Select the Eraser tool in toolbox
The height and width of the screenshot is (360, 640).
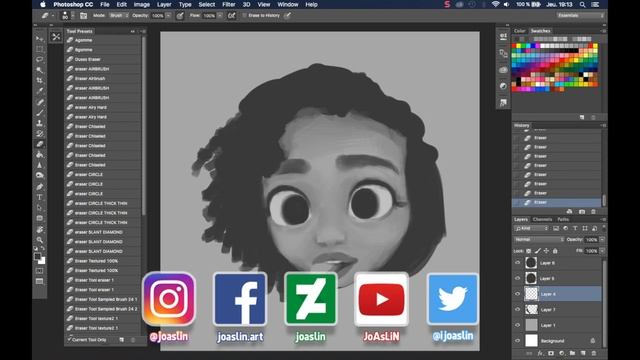click(x=40, y=144)
